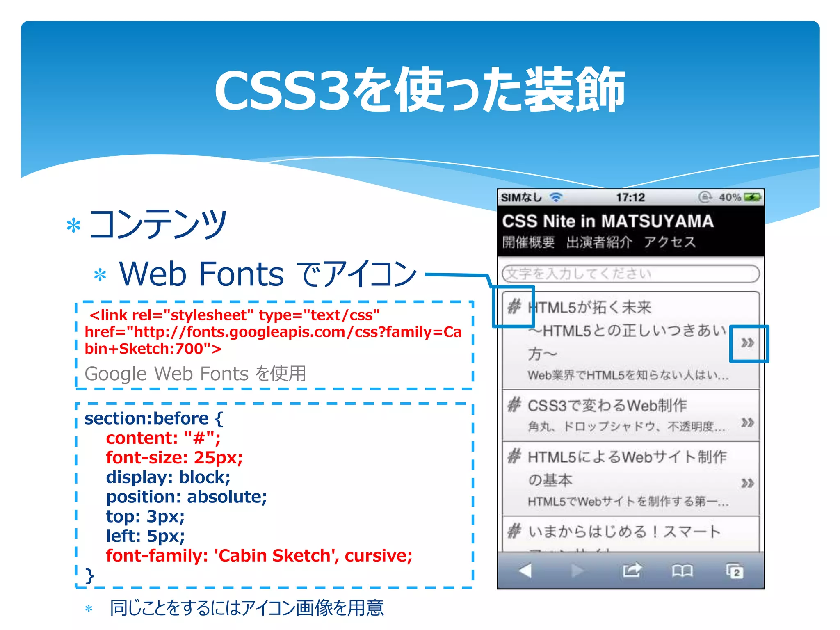Image resolution: width=840 pixels, height=630 pixels.
Task: Click the slide title CSS3を使った装飾
Action: [x=420, y=89]
